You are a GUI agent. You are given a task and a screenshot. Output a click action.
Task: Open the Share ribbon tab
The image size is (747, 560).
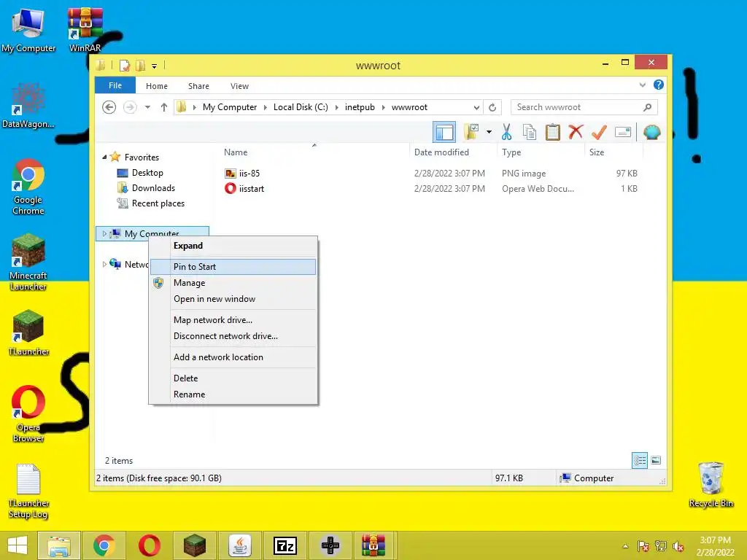tap(198, 86)
